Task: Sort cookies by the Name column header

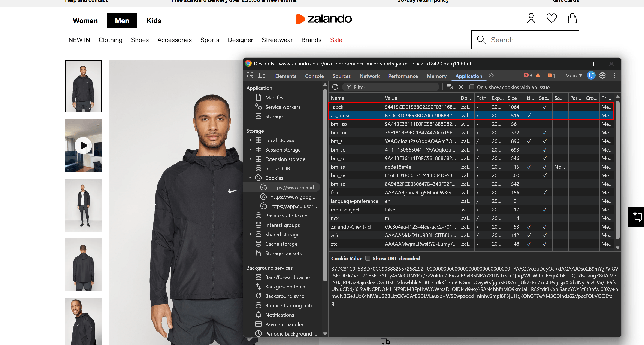Action: 356,98
